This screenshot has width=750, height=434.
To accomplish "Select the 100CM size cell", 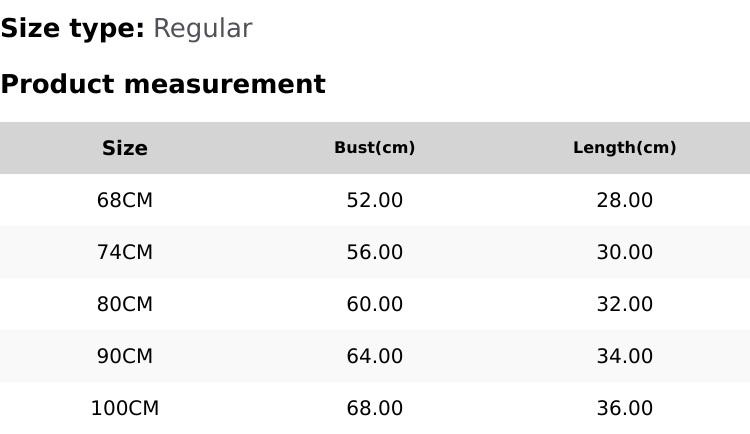I will (x=125, y=408).
